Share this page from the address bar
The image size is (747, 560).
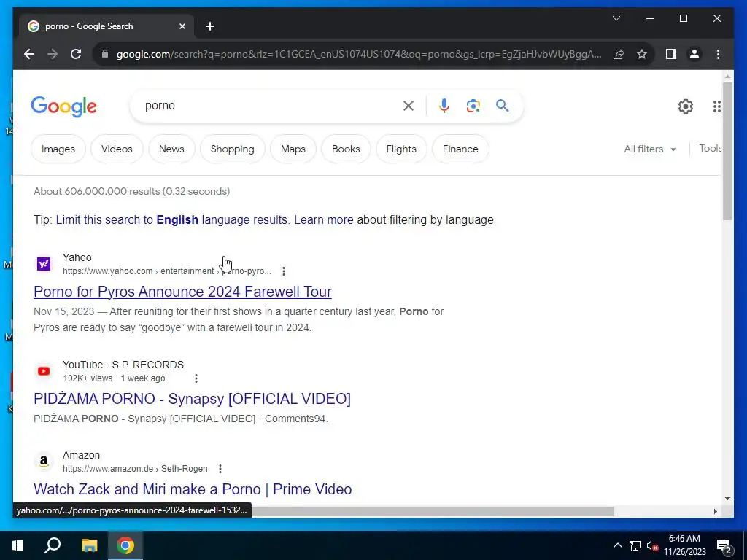(x=619, y=54)
